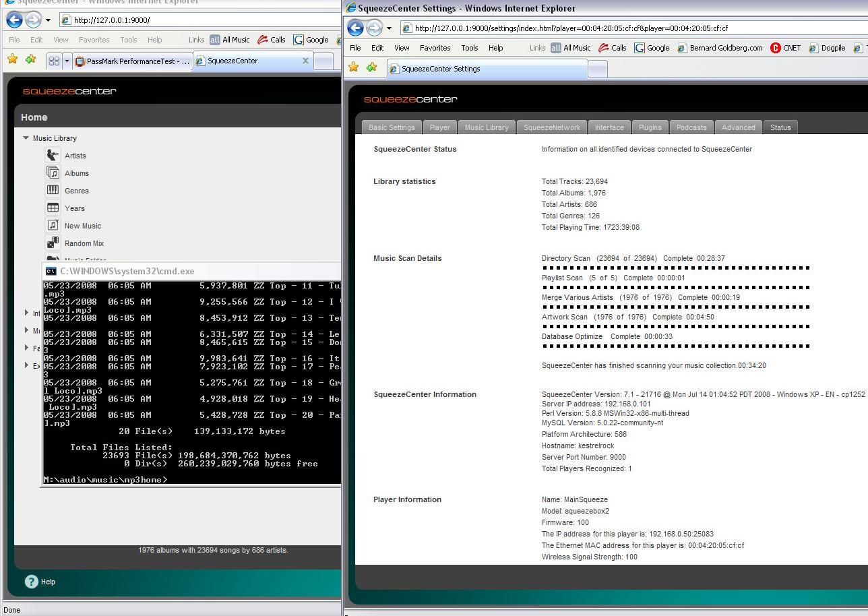Image resolution: width=868 pixels, height=616 pixels.
Task: Close the SqueezeCenter browser tab
Action: [x=305, y=61]
